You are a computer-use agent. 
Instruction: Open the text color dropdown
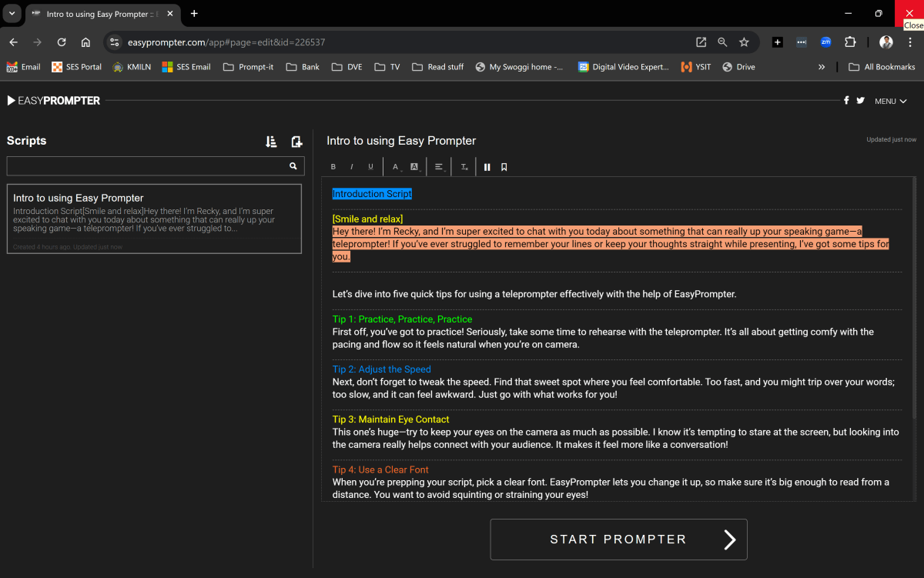[x=396, y=167]
